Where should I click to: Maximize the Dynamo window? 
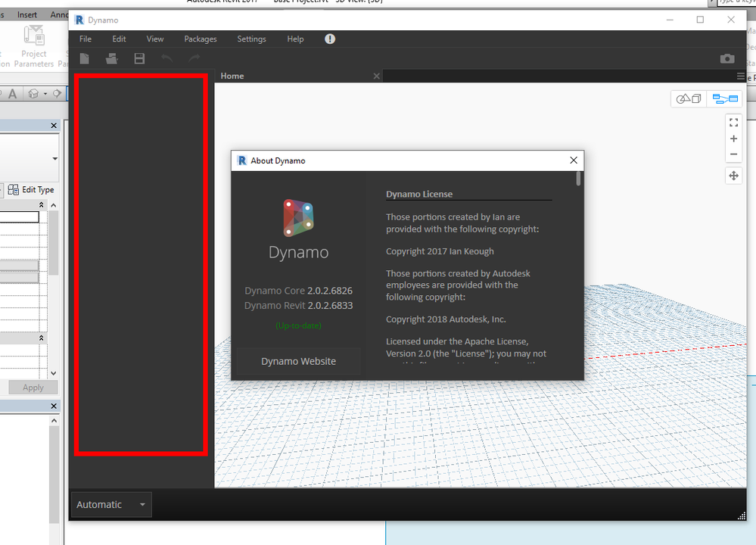(700, 20)
